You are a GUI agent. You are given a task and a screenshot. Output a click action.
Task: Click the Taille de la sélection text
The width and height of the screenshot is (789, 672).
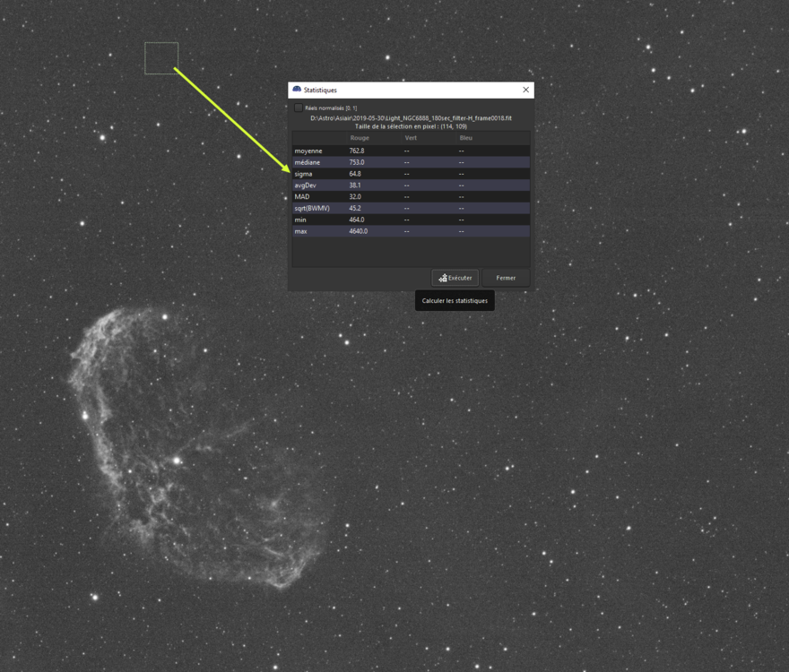(412, 126)
